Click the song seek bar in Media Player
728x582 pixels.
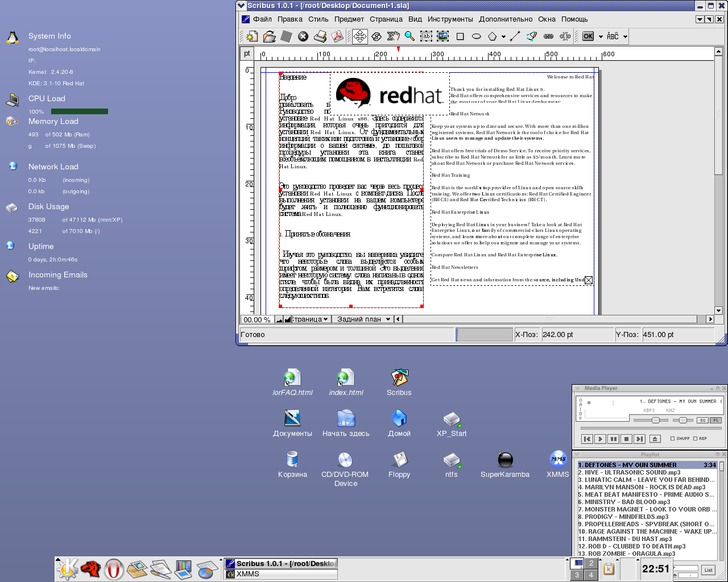pyautogui.click(x=651, y=429)
